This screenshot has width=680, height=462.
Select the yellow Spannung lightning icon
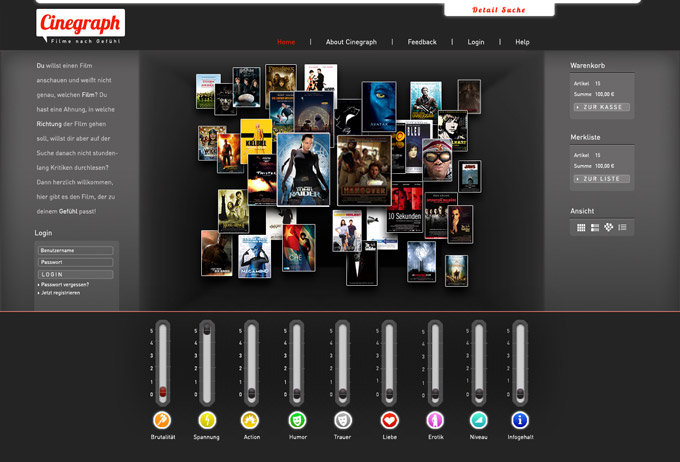207,421
